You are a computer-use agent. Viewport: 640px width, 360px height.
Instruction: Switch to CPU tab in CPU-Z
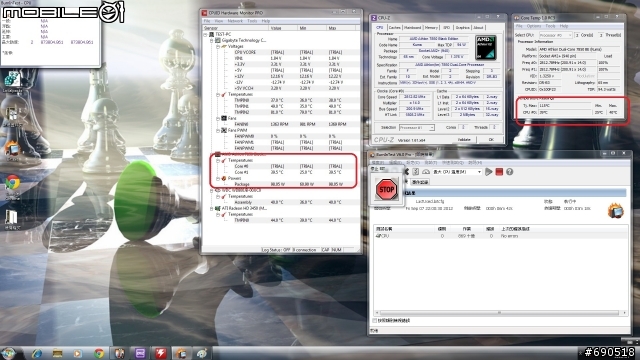click(x=380, y=27)
